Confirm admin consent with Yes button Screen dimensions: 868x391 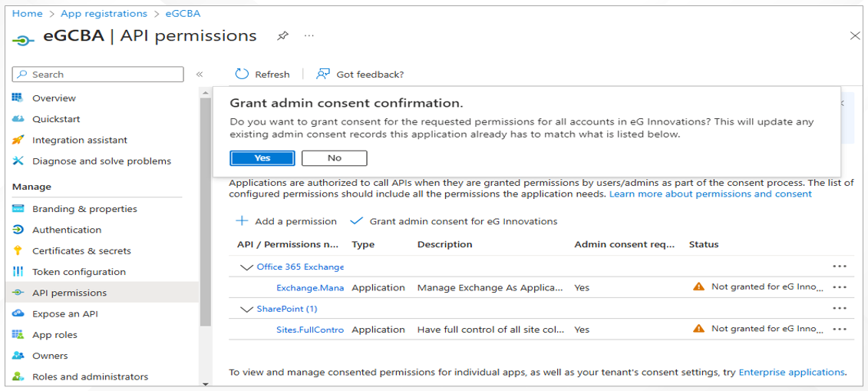(x=262, y=157)
